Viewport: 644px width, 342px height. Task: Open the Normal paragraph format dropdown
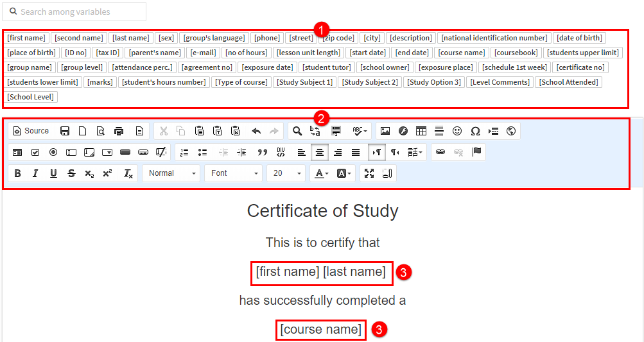(x=171, y=173)
